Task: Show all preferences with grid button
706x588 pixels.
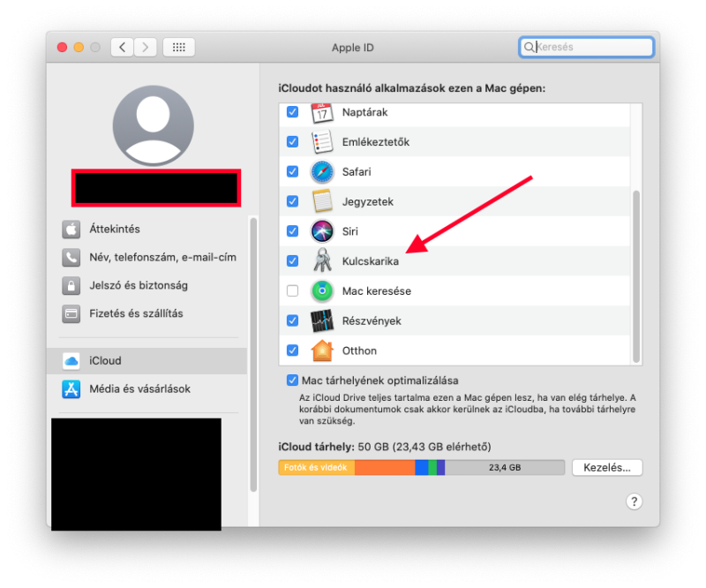Action: coord(179,48)
